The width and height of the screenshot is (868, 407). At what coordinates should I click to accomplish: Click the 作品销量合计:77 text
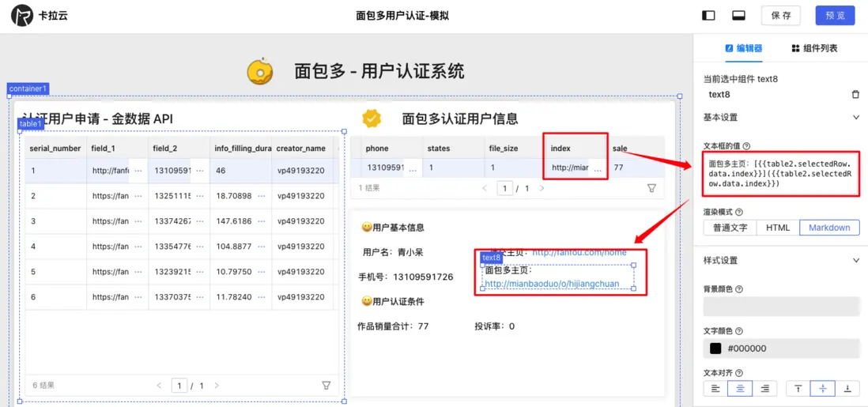point(393,326)
